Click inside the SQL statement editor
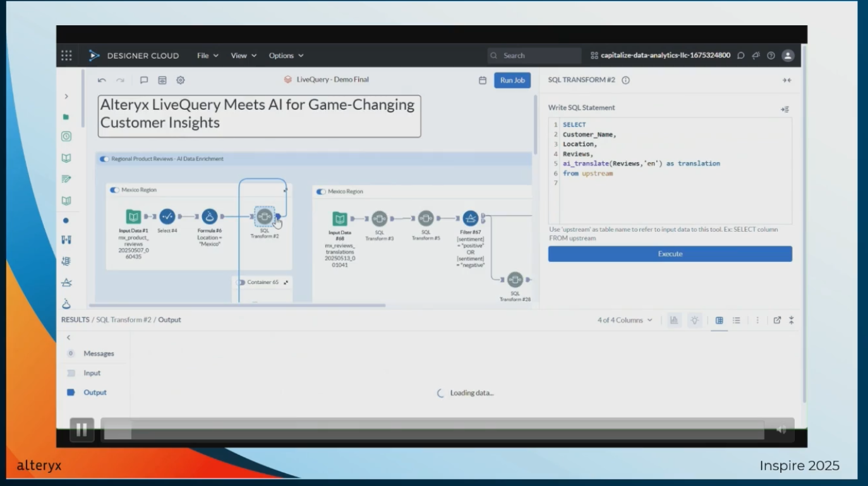Image resolution: width=868 pixels, height=486 pixels. [670, 170]
